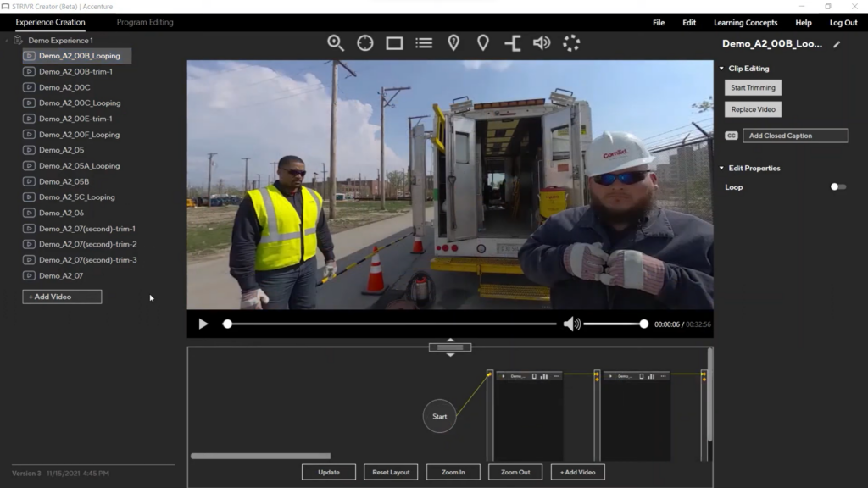Toggle the Loop switch on
Screen dimensions: 868x488
tap(837, 187)
